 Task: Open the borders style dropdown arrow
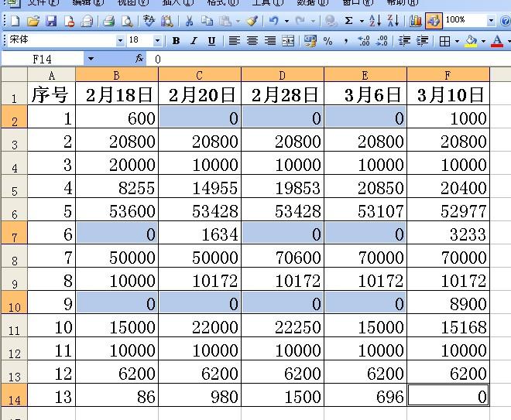pyautogui.click(x=457, y=41)
